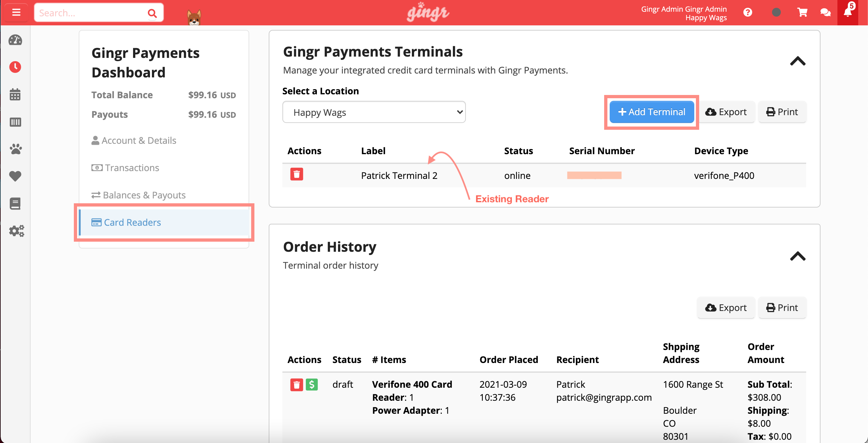868x443 pixels.
Task: Click Gingr Admin Happy Wags user name
Action: tap(684, 13)
